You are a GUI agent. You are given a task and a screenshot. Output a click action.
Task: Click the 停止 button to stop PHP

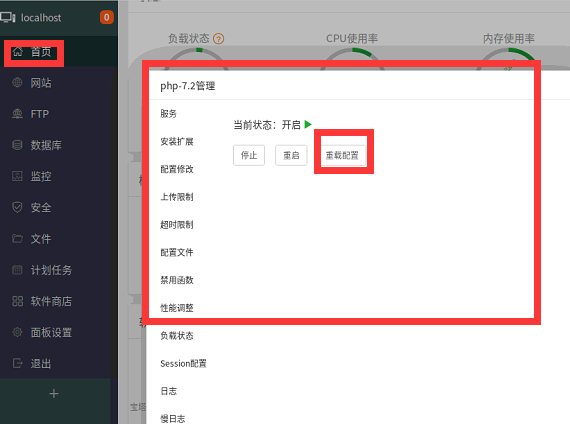pyautogui.click(x=249, y=155)
